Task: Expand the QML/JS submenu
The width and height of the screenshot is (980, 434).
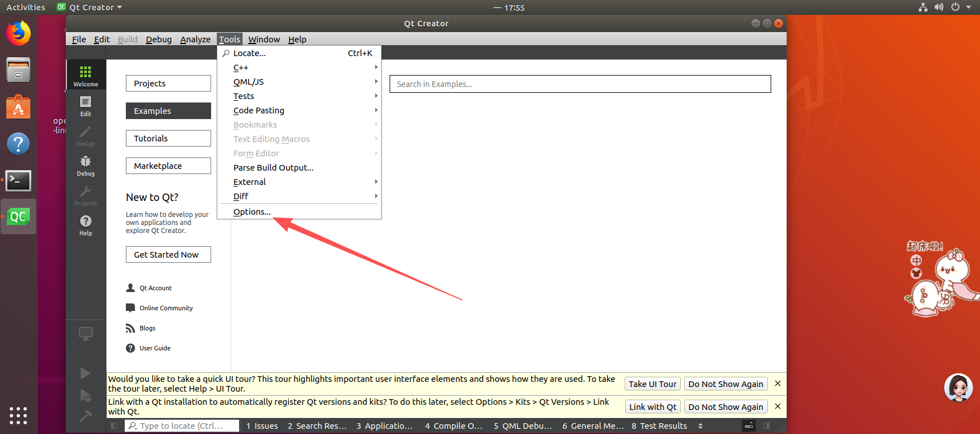Action: click(299, 82)
